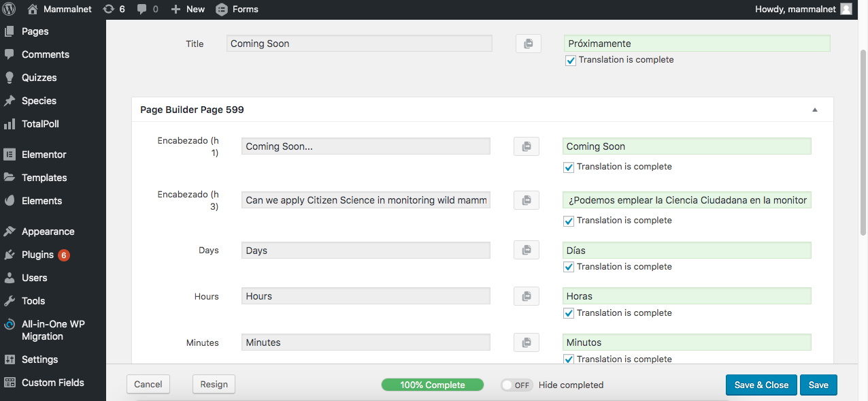Click the user avatar next to Howdy

[846, 10]
